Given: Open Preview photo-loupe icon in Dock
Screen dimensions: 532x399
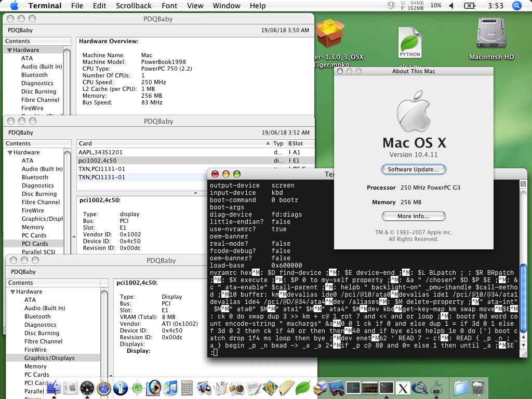Looking at the screenshot, I should click(204, 388).
